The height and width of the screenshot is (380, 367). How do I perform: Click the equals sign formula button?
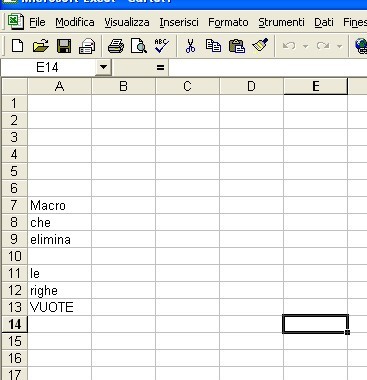[160, 68]
